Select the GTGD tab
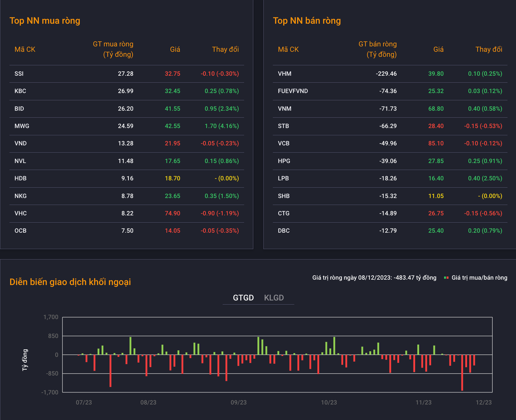This screenshot has height=420, width=516. click(x=243, y=298)
